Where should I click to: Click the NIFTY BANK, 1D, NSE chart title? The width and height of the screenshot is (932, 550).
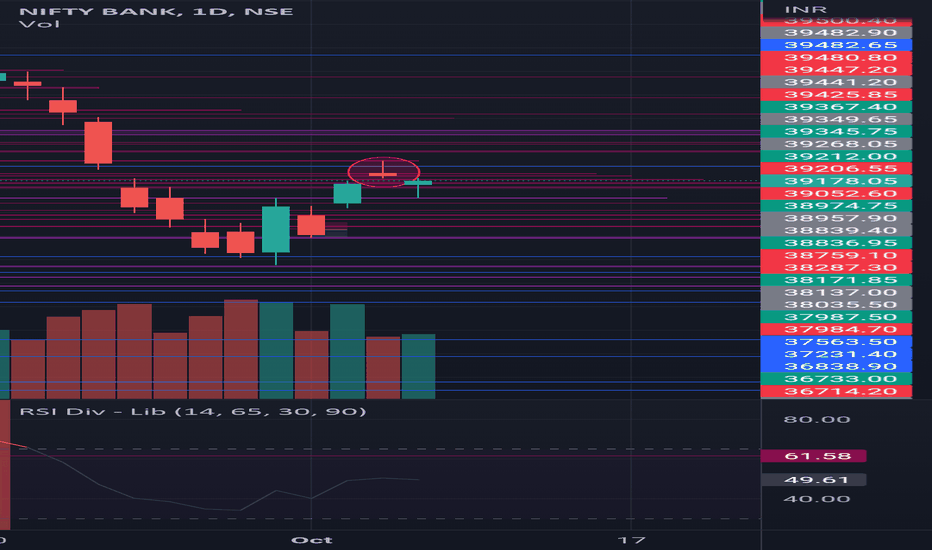(156, 11)
